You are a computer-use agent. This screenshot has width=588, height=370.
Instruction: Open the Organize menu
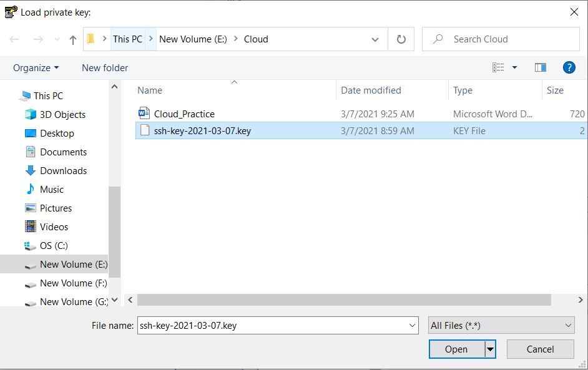(36, 68)
